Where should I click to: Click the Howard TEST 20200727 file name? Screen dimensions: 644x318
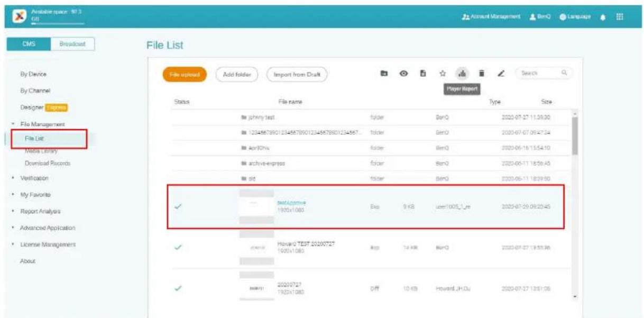306,243
